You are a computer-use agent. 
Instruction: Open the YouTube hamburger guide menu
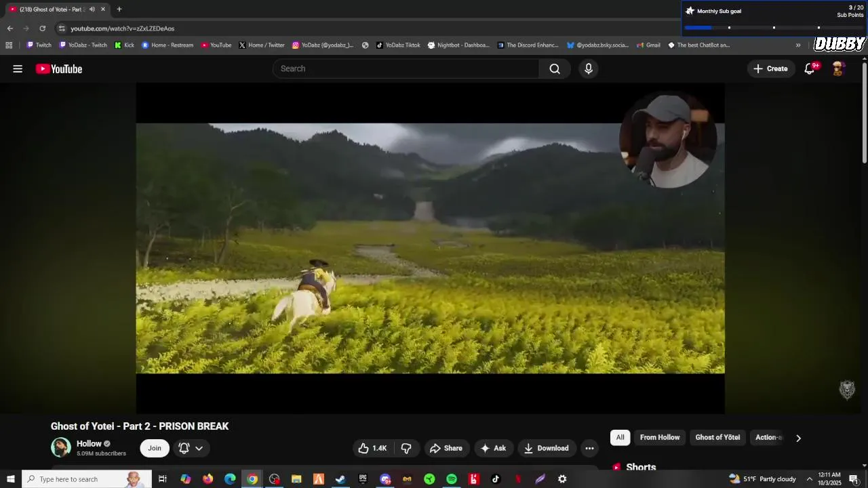pos(18,68)
